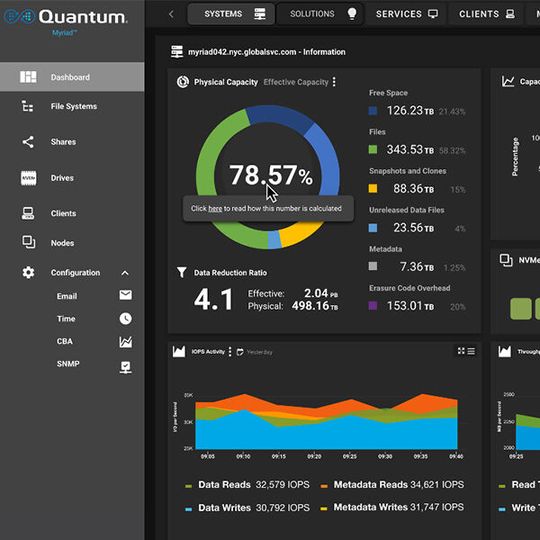
Task: Click the 343.53 TB Files value
Action: tap(410, 149)
